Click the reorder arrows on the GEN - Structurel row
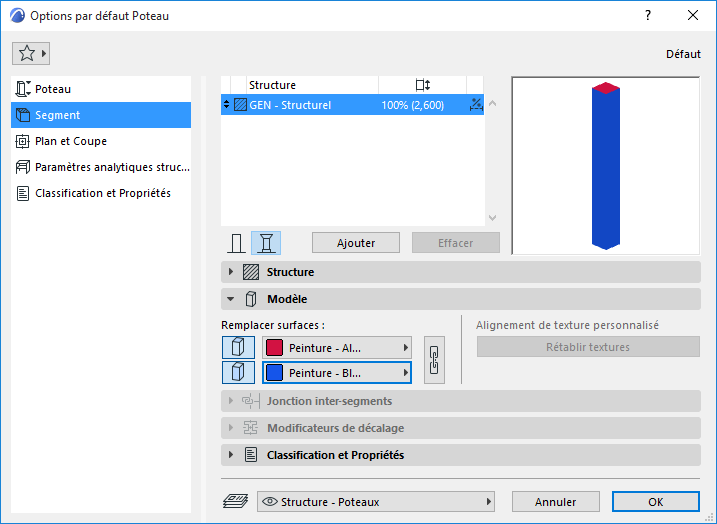 point(226,105)
